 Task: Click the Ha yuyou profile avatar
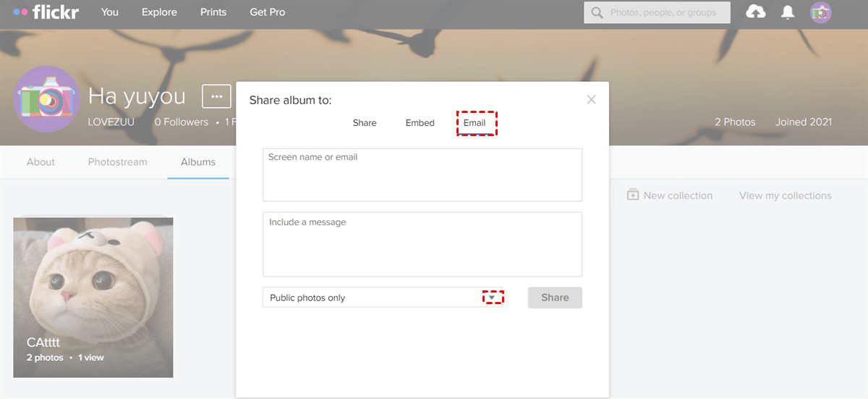point(46,99)
